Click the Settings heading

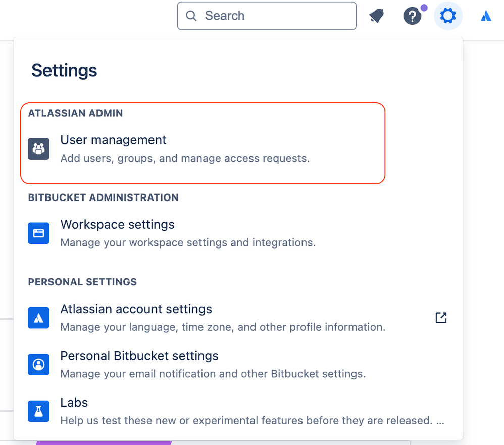click(64, 70)
